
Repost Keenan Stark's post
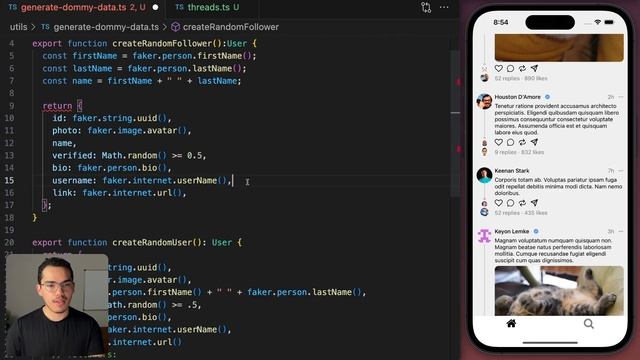point(522,202)
